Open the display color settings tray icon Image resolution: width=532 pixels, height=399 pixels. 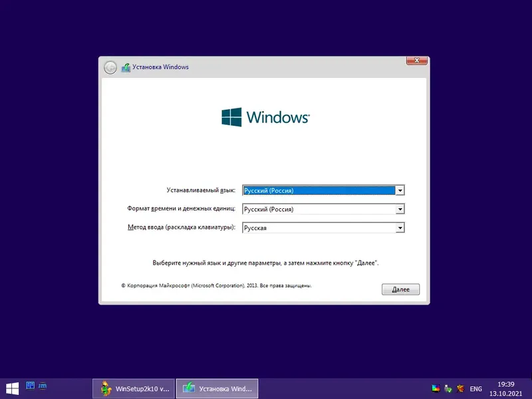(436, 388)
